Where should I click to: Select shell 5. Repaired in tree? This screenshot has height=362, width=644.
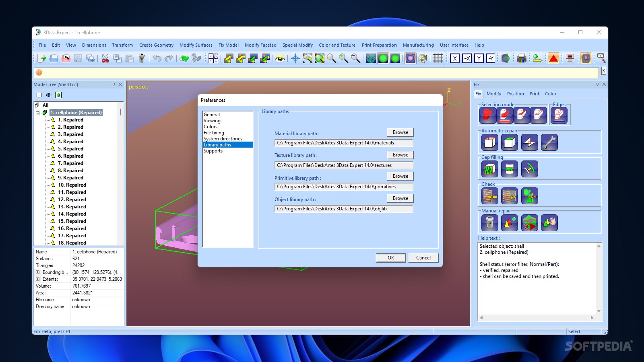(70, 149)
